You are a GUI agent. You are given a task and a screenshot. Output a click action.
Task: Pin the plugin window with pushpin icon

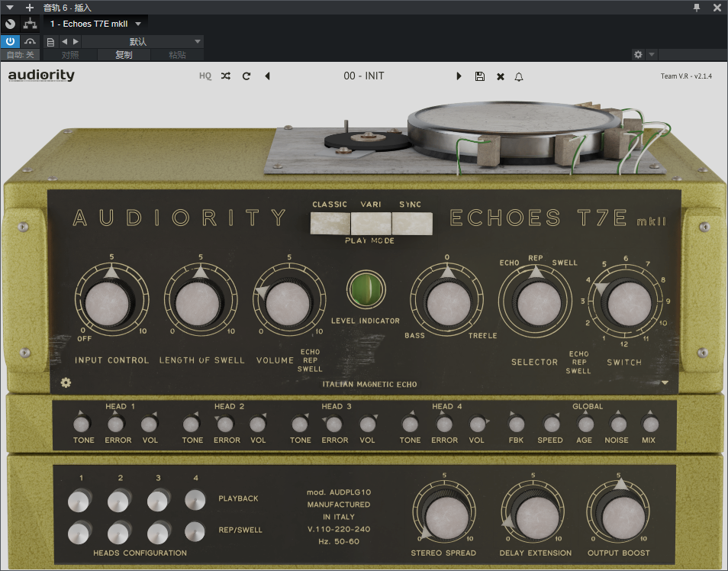click(x=697, y=8)
